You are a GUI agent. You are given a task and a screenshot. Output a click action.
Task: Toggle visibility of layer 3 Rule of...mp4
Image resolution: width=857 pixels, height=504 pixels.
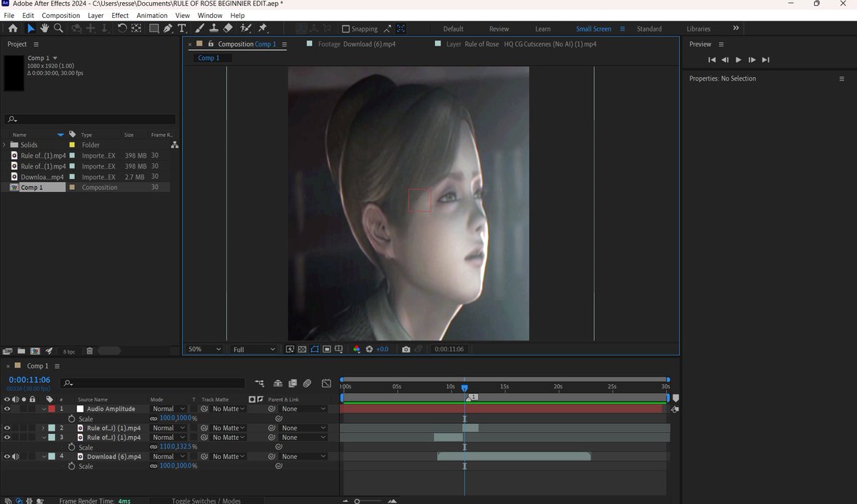[x=7, y=438]
